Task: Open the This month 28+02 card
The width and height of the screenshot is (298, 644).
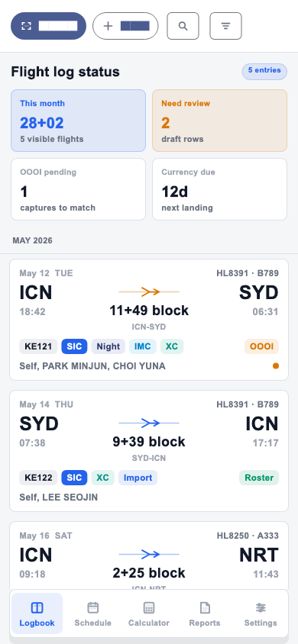Action: [78, 121]
